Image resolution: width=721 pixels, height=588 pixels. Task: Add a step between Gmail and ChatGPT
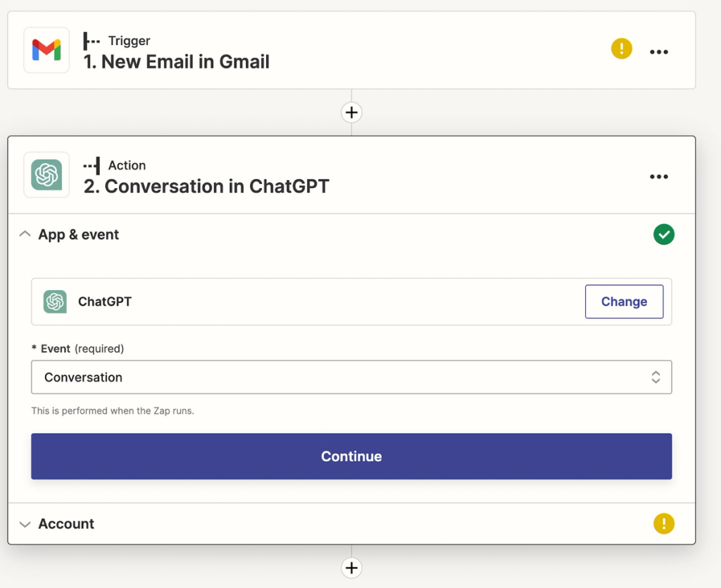click(351, 112)
